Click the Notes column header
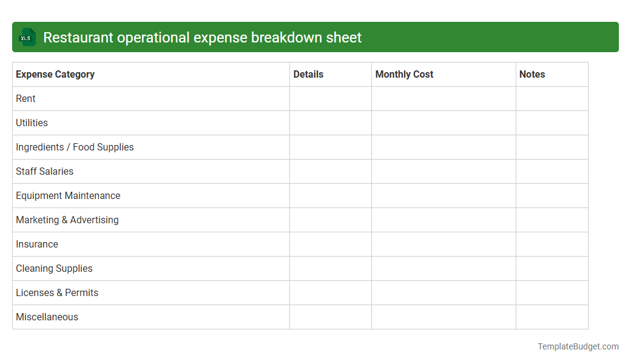Screen dimensions: 631x364 coord(531,74)
